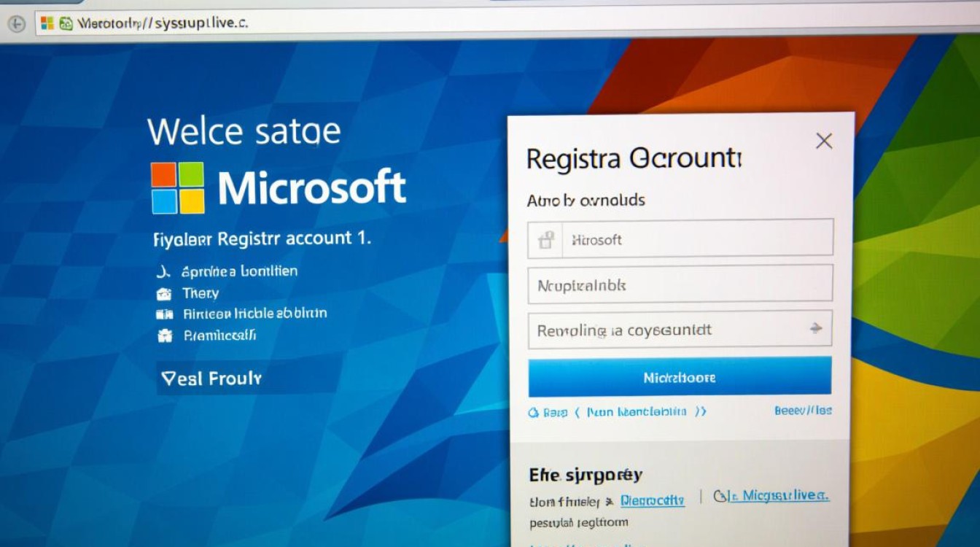Click the 'Registra Ocrount' dialog title

[x=633, y=158]
